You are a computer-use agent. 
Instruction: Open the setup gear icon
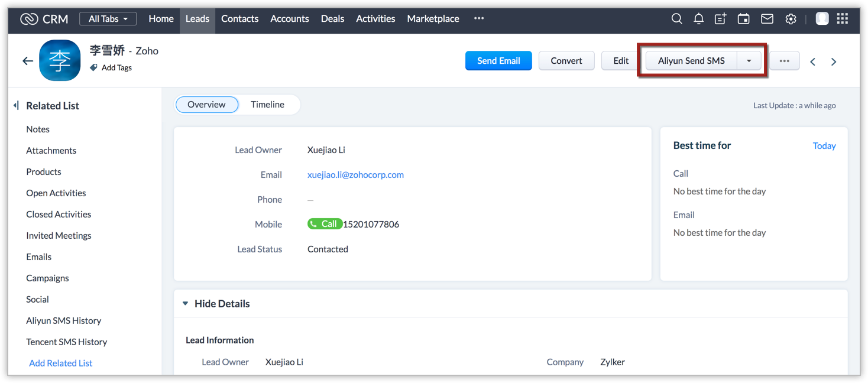(x=791, y=19)
